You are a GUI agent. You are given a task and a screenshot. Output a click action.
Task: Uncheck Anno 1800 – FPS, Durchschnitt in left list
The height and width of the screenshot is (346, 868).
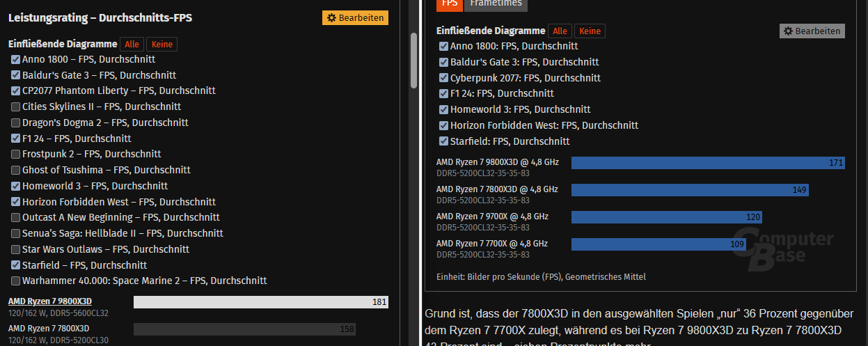pyautogui.click(x=15, y=59)
